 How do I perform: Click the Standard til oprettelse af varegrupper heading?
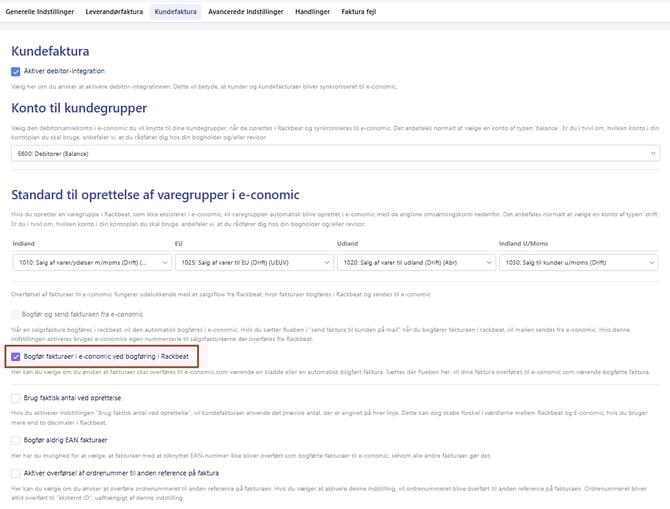point(156,194)
